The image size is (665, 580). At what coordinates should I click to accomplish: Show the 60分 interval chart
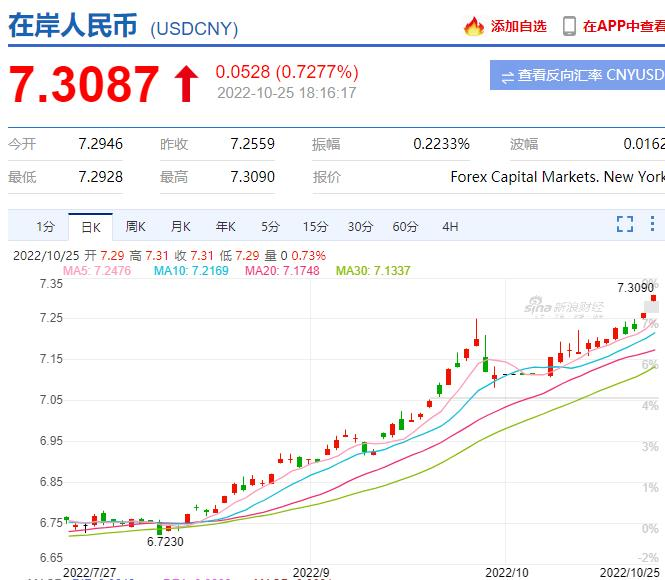(405, 227)
